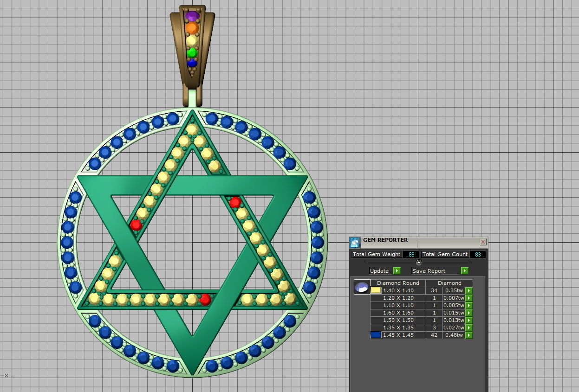Select the orange gem on the bail
The image size is (579, 392).
pyautogui.click(x=192, y=28)
